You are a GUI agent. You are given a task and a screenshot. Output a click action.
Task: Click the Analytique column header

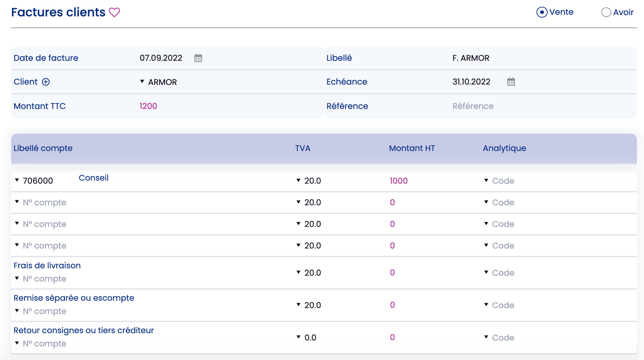[504, 148]
